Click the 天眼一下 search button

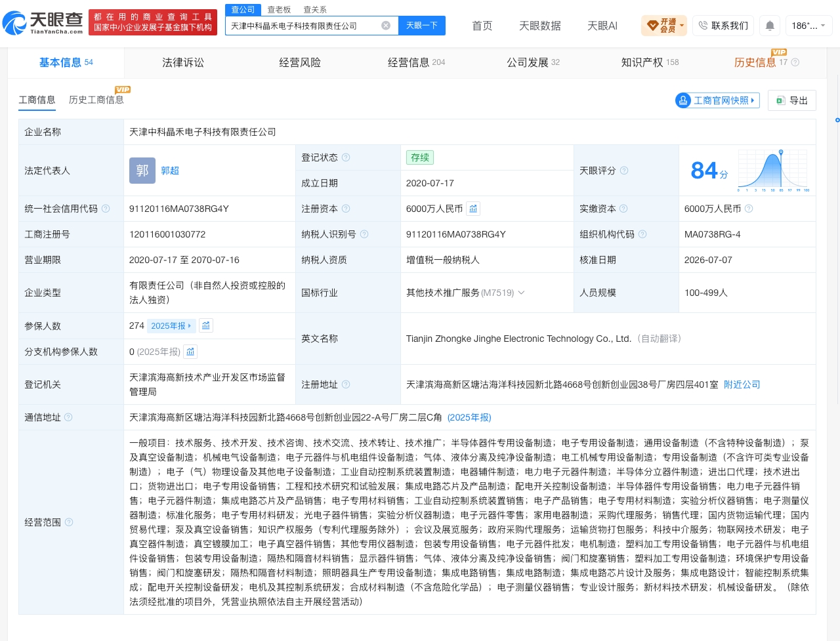[x=422, y=26]
